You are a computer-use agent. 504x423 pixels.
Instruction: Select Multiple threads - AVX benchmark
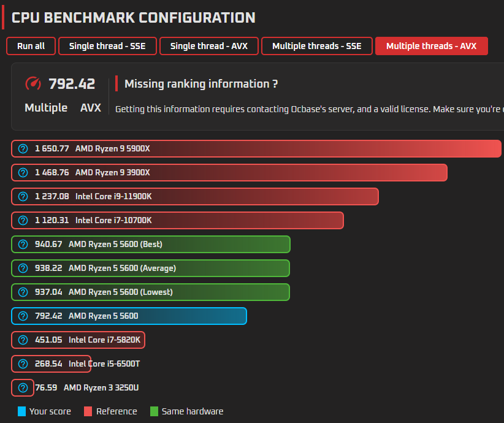coord(432,46)
